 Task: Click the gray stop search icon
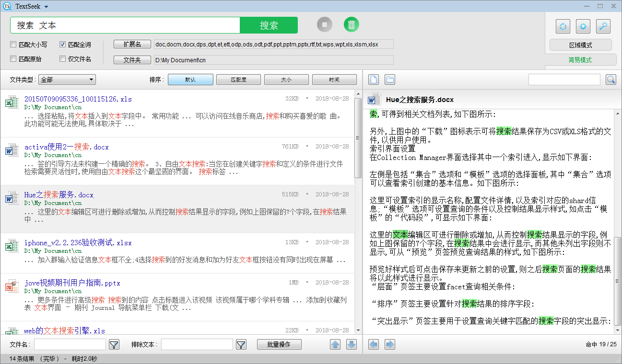325,24
